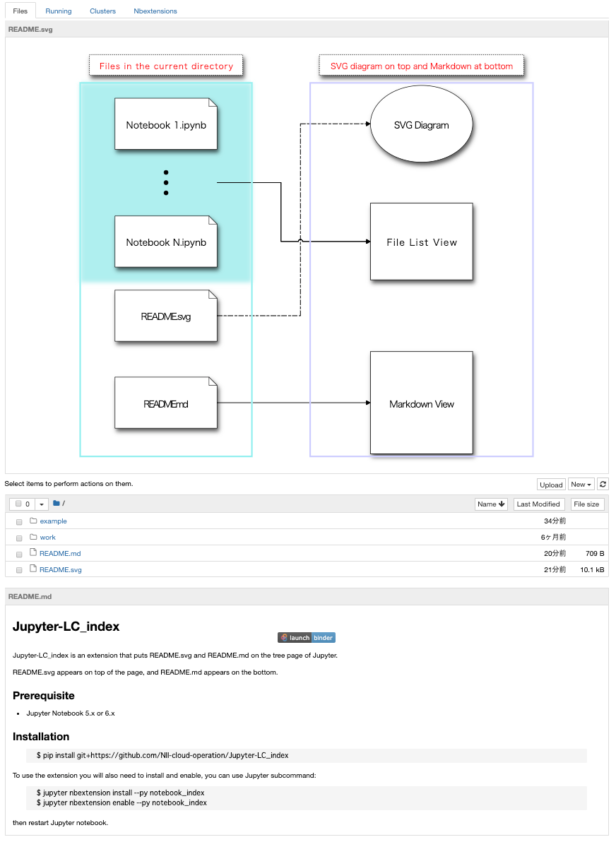Screen dimensions: 616x842
Task: Check the box for the example folder
Action: point(19,522)
